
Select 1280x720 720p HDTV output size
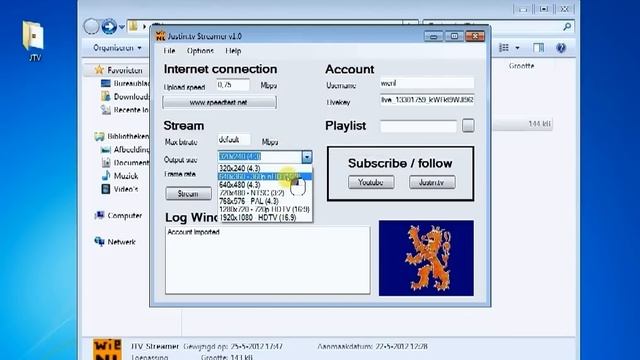coord(265,209)
